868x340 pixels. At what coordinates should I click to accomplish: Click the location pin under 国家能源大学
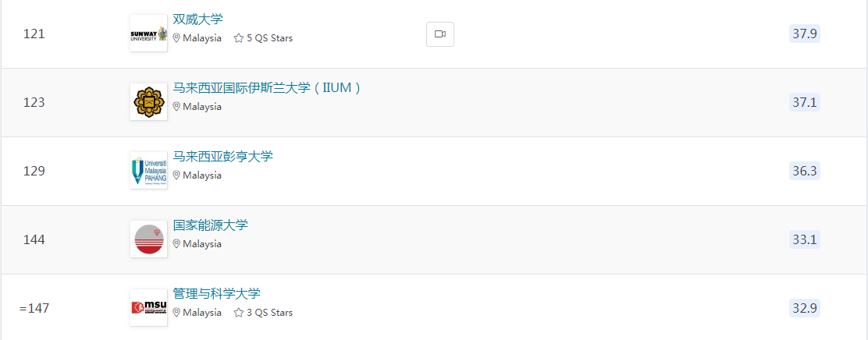click(x=176, y=244)
